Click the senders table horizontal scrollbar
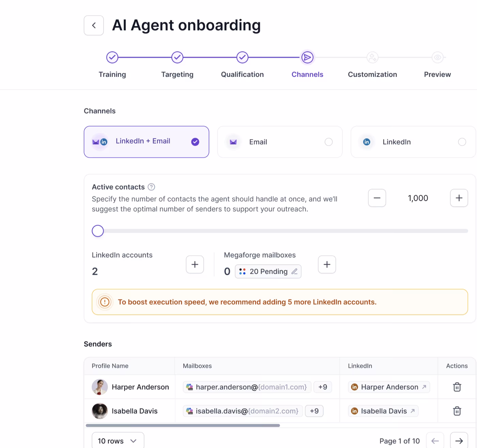The image size is (477, 448). pyautogui.click(x=183, y=425)
